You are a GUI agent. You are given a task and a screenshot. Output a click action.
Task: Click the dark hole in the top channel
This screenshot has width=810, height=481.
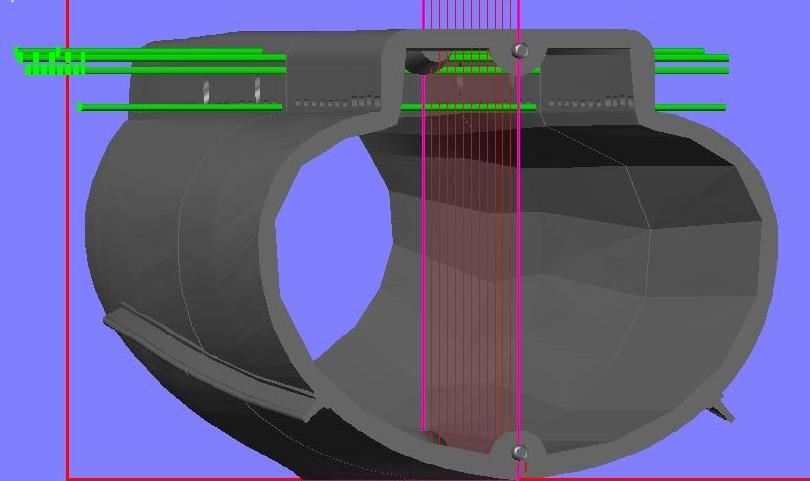pos(422,64)
